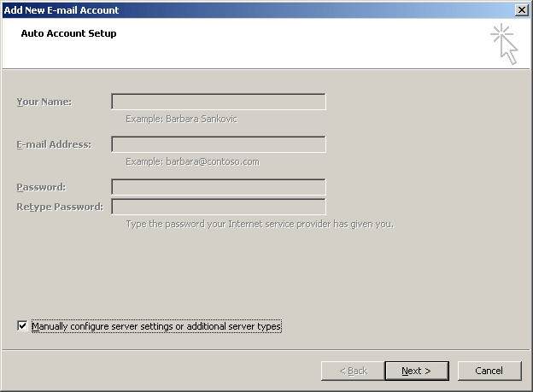This screenshot has height=392, width=533.
Task: Click the 'Password:' label
Action: pyautogui.click(x=41, y=187)
